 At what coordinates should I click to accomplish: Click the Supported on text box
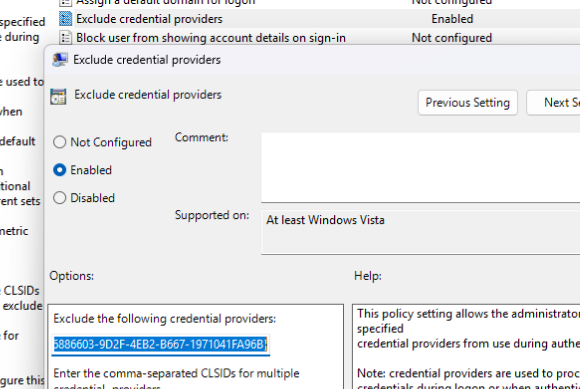(421, 232)
